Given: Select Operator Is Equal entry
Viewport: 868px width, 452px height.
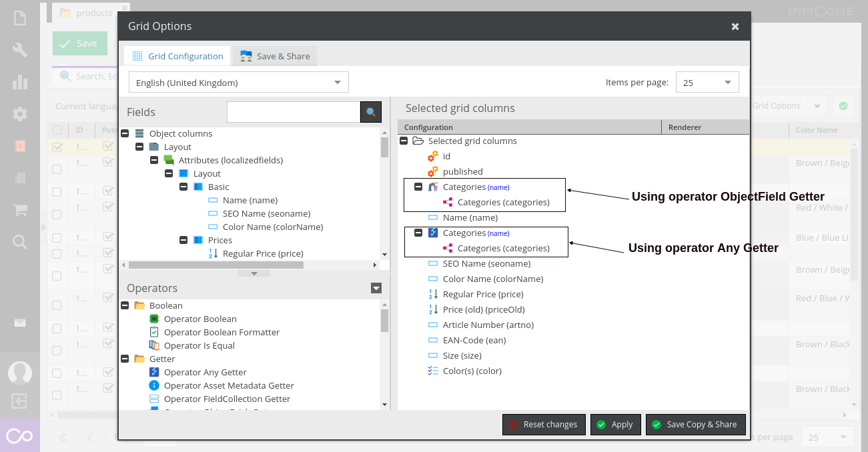Looking at the screenshot, I should click(193, 345).
